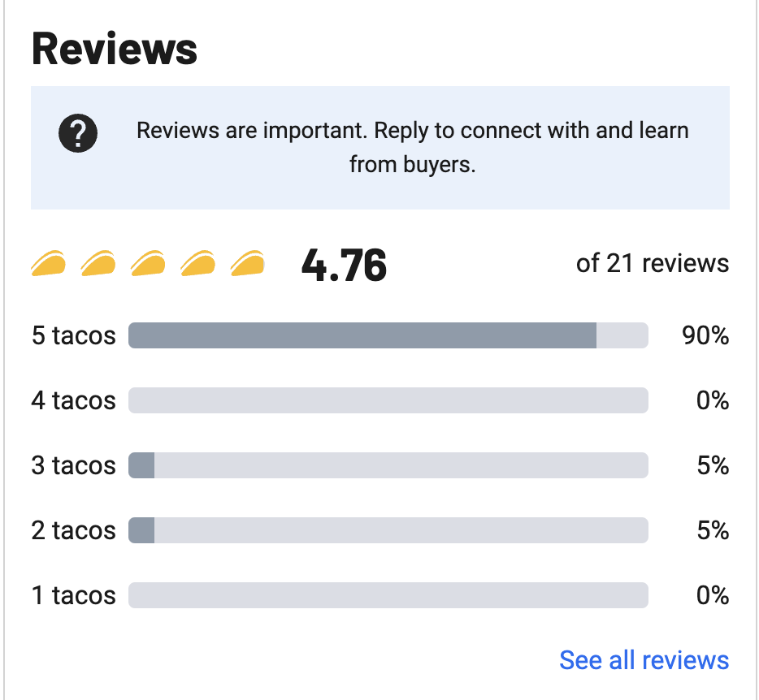This screenshot has width=759, height=700.
Task: Click the 5 tacos rating bar
Action: (388, 335)
